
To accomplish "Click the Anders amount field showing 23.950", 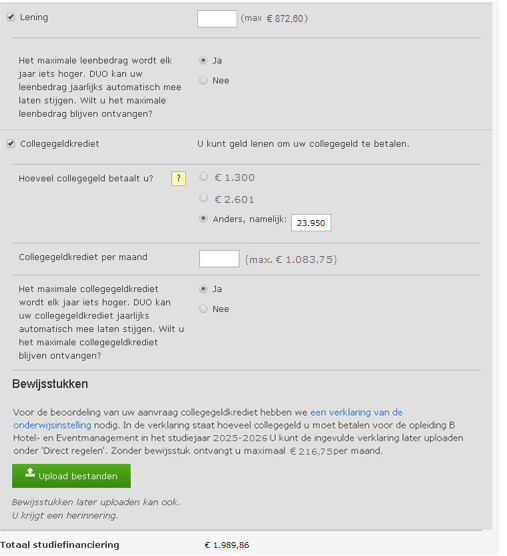I will tap(311, 223).
